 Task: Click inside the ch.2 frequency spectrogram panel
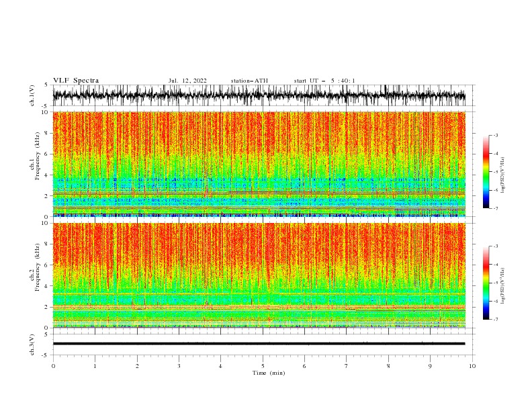[x=259, y=275]
